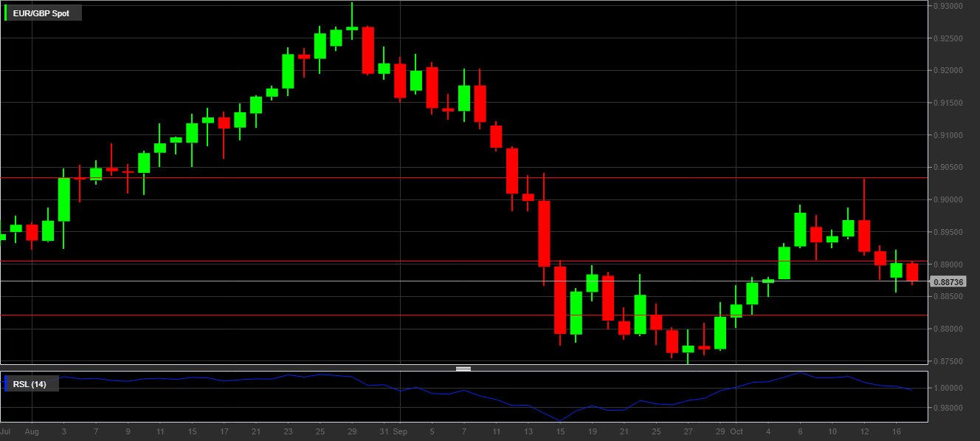Click the tall red candle near Sep 13-15
This screenshot has height=441, width=980.
tap(545, 233)
